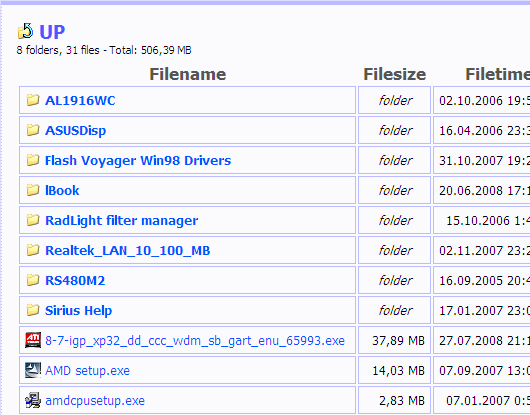Click the 27.07.2008 date cell
Image resolution: width=530 pixels, height=415 pixels.
482,340
